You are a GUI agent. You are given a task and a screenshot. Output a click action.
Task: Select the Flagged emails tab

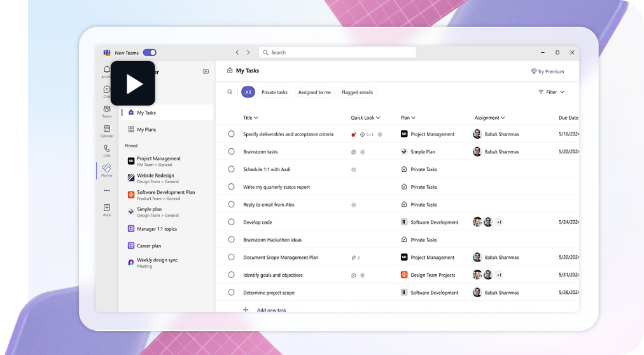pos(358,92)
